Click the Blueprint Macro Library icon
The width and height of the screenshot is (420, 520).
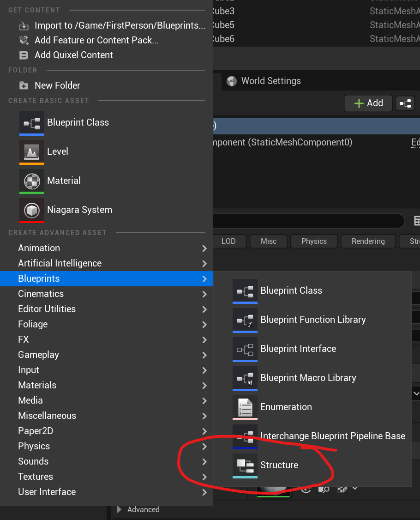click(245, 379)
